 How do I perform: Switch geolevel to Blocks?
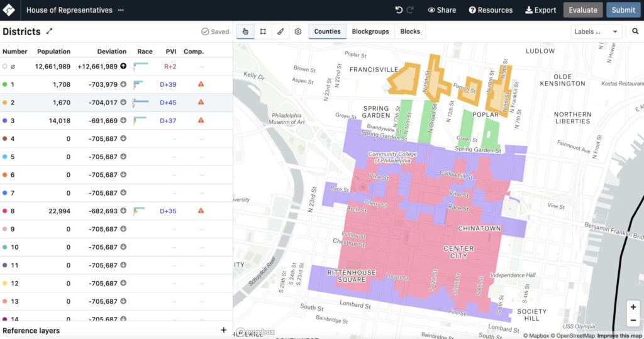coord(410,31)
